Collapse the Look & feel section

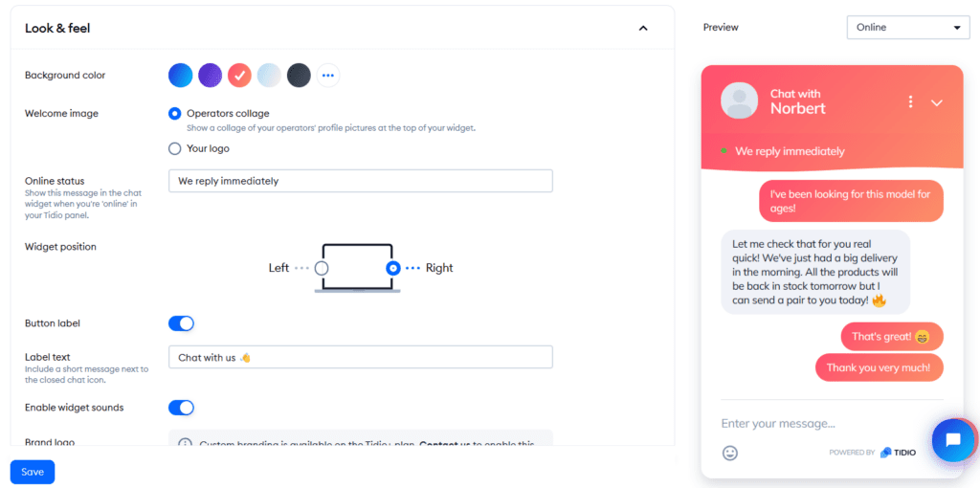tap(643, 29)
